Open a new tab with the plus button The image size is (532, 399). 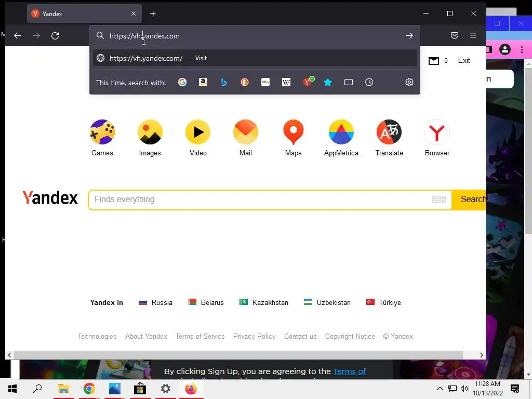tap(153, 14)
